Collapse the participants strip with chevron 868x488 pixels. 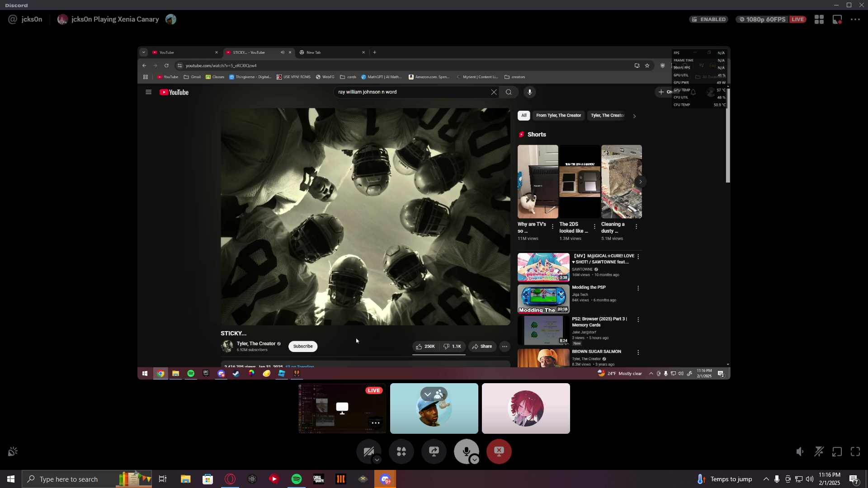(x=427, y=394)
